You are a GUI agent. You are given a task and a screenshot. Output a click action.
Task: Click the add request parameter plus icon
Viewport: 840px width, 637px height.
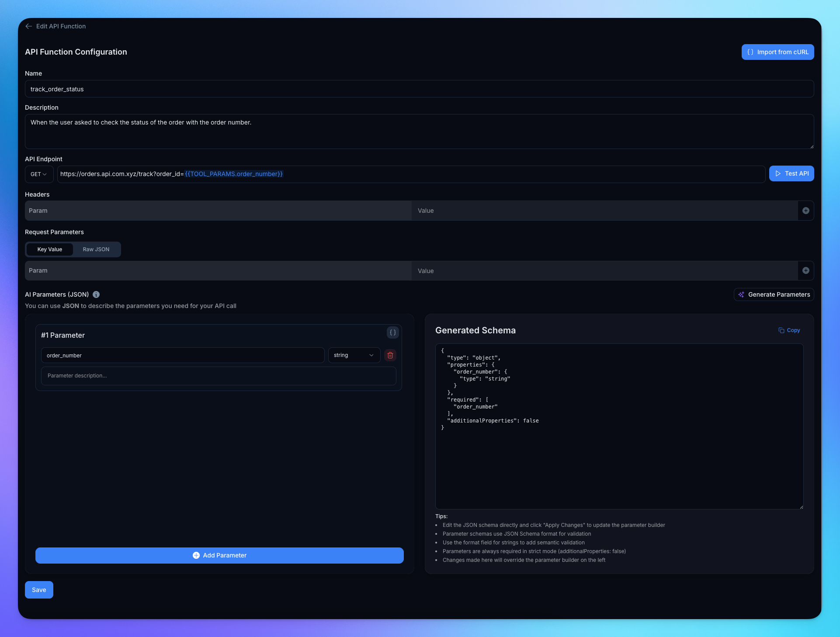coord(805,270)
